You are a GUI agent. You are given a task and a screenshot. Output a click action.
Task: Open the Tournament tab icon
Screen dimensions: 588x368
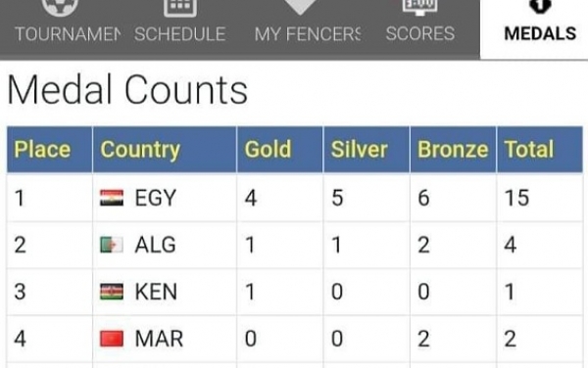pos(60,7)
